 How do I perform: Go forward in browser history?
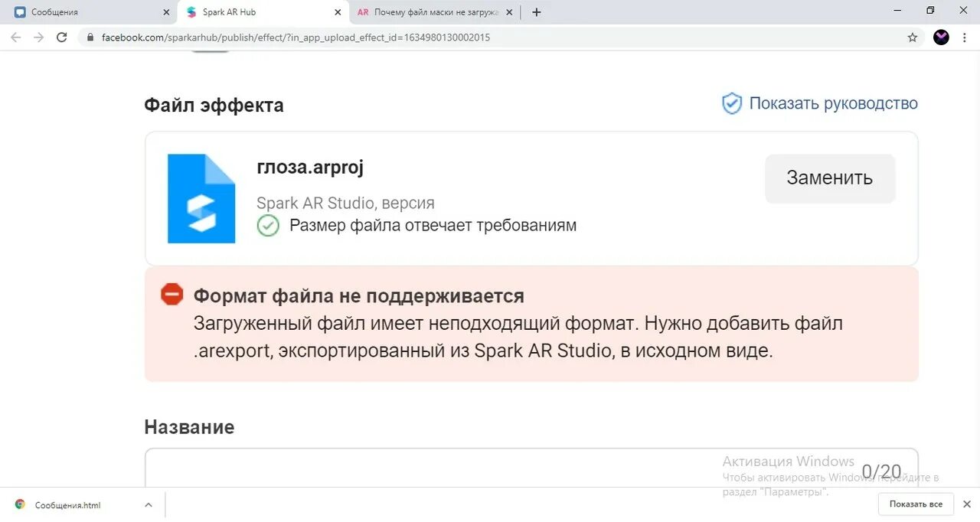click(x=38, y=37)
